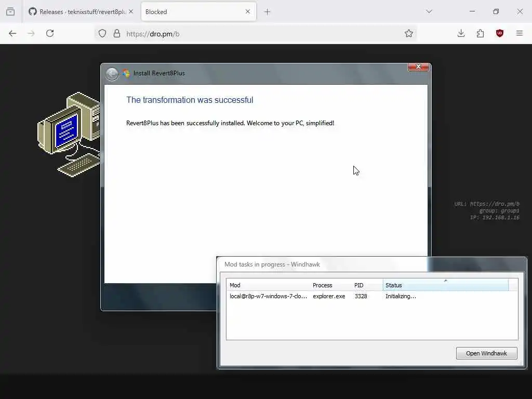Click back arrow in Install Revert8Plus window
Image resolution: width=532 pixels, height=399 pixels.
pyautogui.click(x=112, y=74)
